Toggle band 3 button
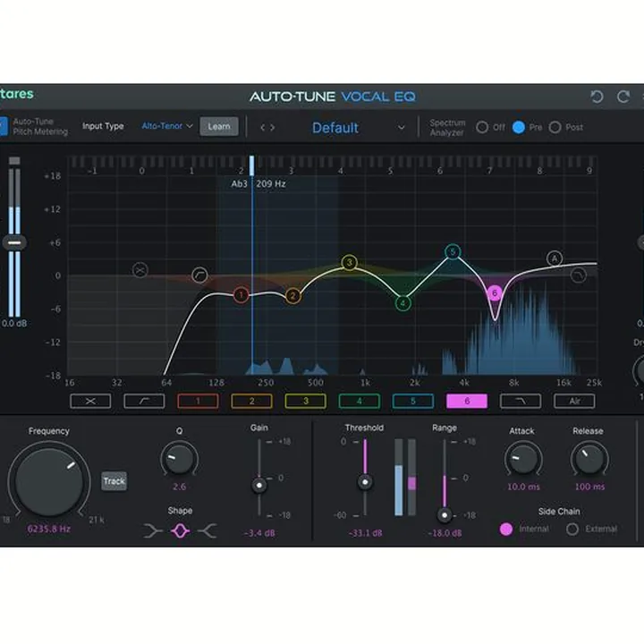The image size is (644, 644). click(x=306, y=402)
